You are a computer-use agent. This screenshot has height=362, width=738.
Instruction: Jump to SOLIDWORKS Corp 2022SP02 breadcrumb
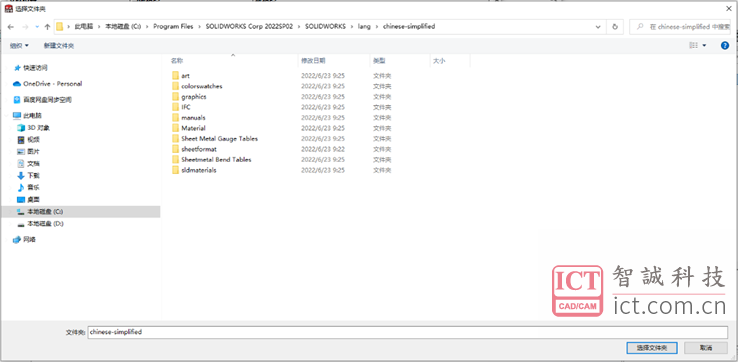249,27
